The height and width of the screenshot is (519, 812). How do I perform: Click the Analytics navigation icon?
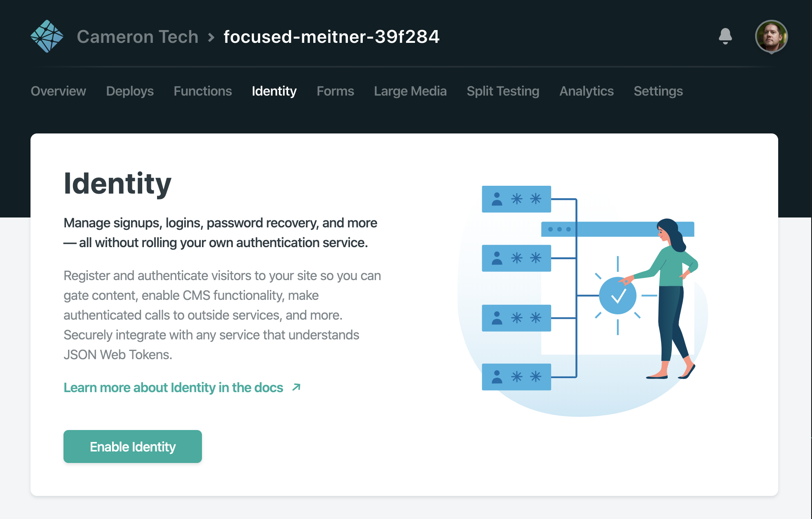click(x=587, y=91)
